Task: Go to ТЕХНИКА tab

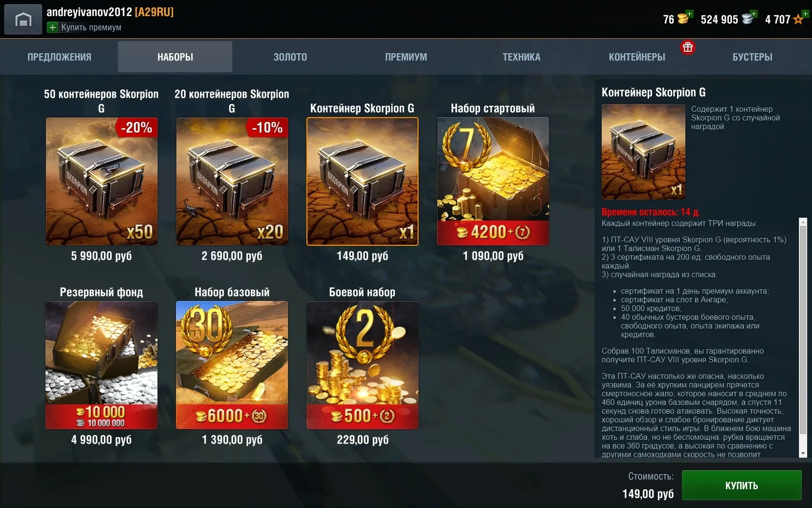Action: click(x=522, y=57)
